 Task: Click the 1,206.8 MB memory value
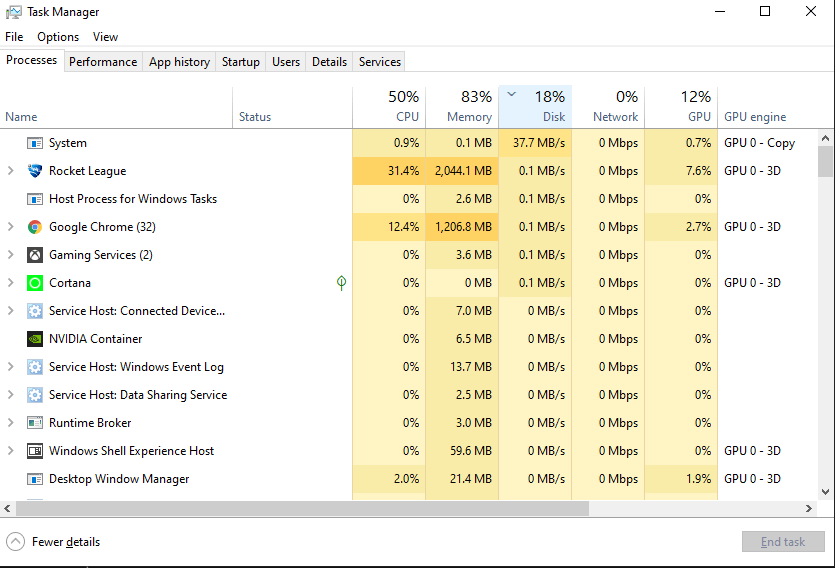[x=463, y=227]
